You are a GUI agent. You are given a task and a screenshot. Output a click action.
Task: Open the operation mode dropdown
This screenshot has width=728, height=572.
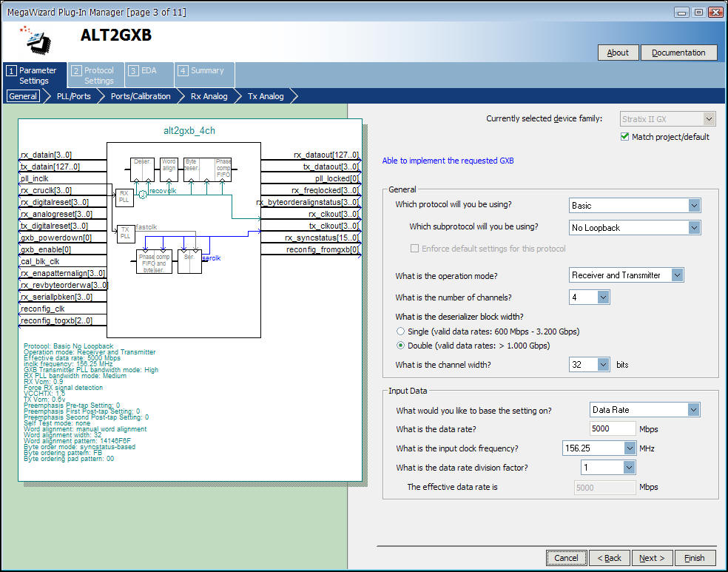point(626,275)
